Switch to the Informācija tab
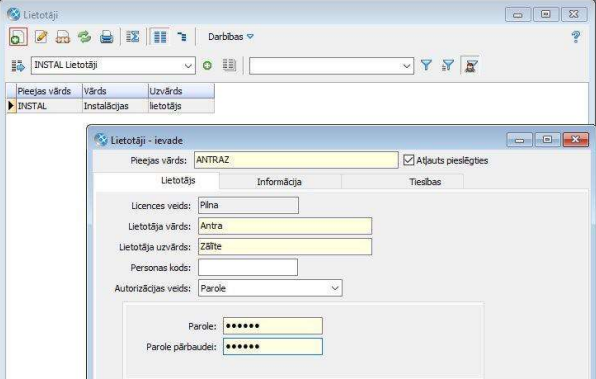 [x=279, y=182]
